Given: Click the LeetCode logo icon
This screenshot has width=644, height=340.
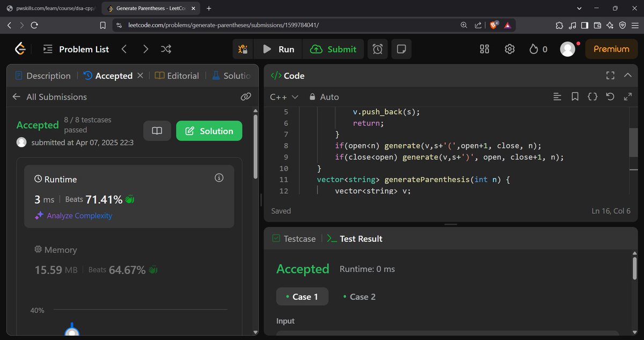Looking at the screenshot, I should coord(20,49).
